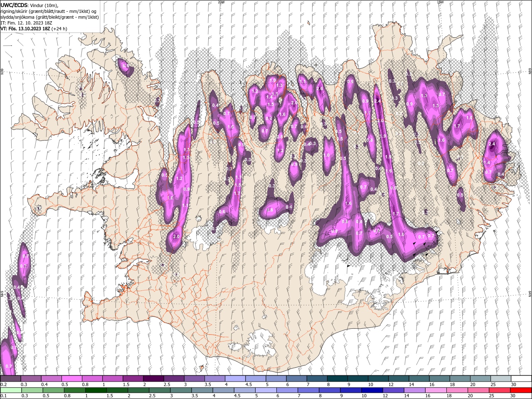The height and width of the screenshot is (399, 532).
Task: Select the upper legend swatch starting at 12
Action: pos(399,379)
